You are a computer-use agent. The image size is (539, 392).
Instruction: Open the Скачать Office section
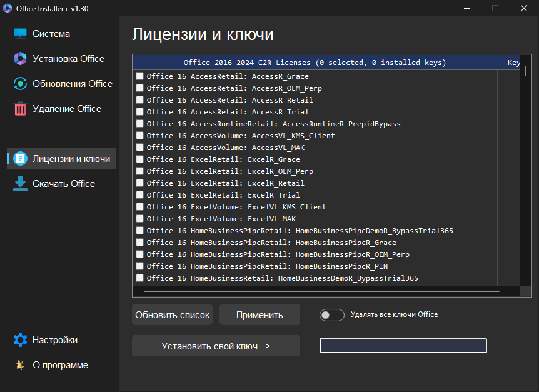[63, 184]
